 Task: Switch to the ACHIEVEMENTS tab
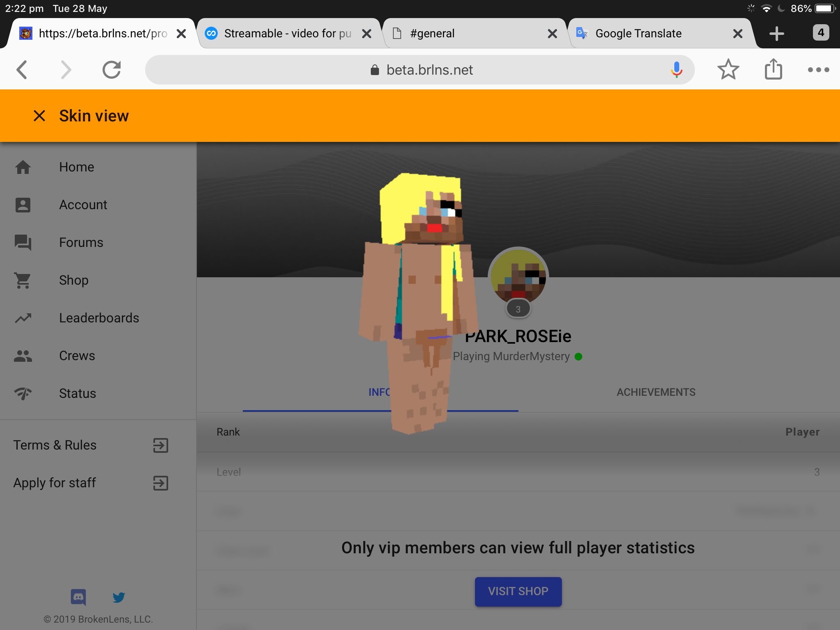tap(656, 392)
